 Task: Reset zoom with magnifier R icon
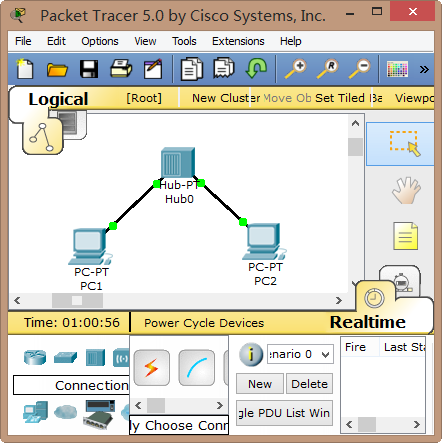tap(327, 69)
